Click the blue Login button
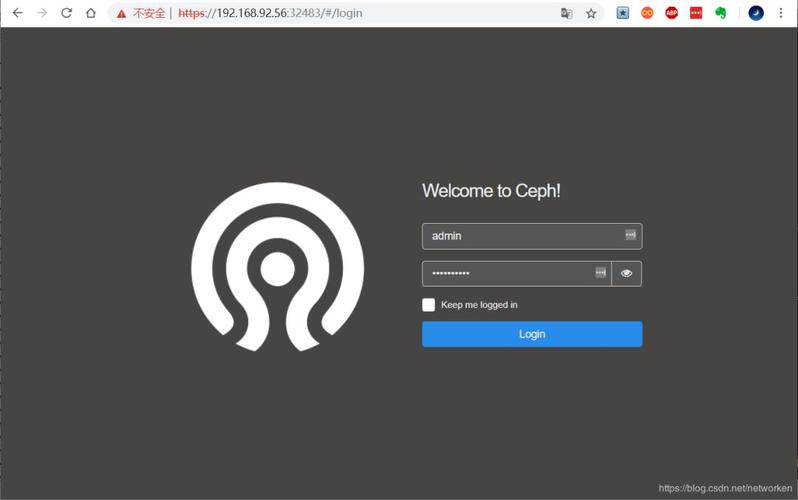The height and width of the screenshot is (500, 798). coord(532,334)
